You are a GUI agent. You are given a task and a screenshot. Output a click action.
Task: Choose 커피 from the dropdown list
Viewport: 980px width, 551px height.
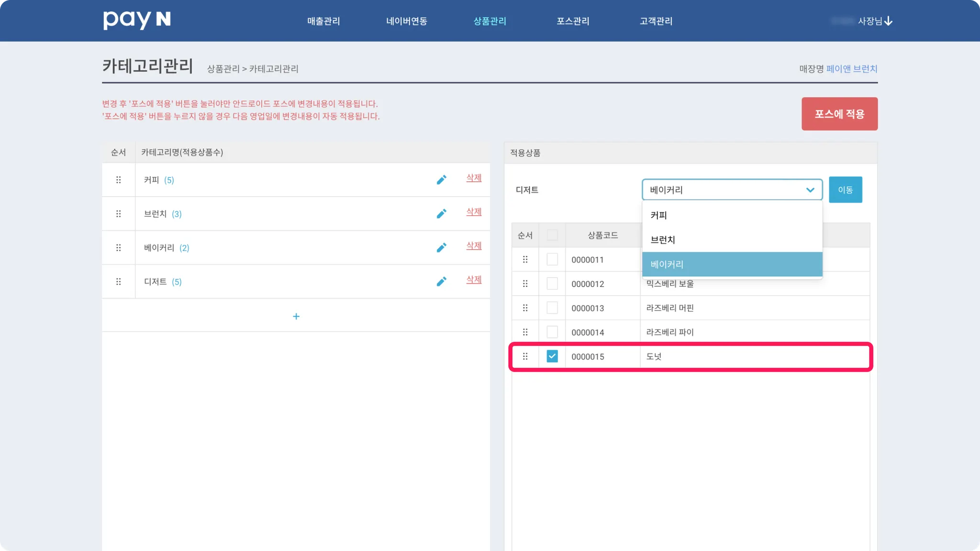(658, 215)
